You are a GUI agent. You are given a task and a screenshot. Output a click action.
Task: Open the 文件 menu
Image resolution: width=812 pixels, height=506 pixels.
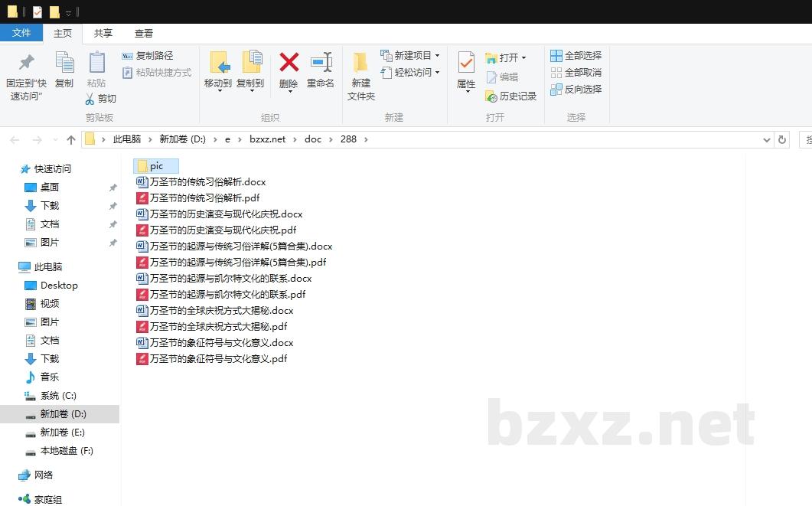click(22, 33)
